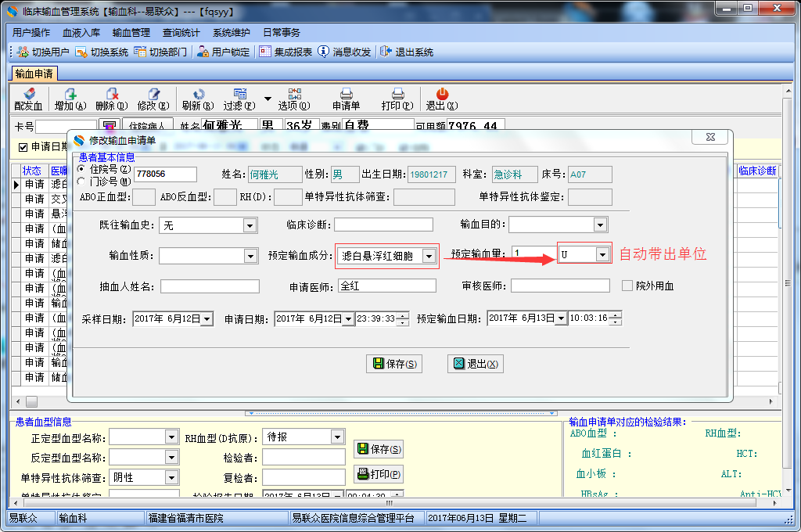Screen dimensions: 801x532
Task: Click the 修改(E) edit toolbar icon
Action: 153,94
